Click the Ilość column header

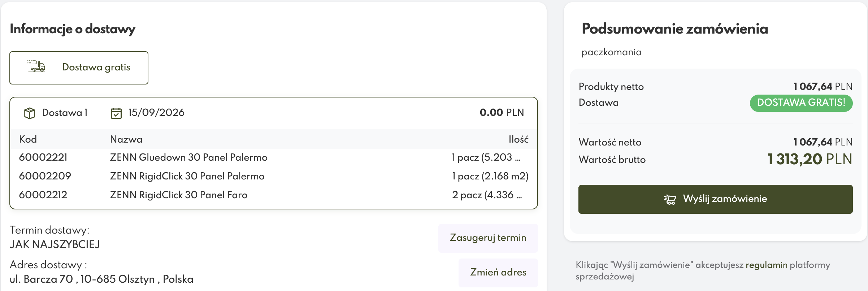click(x=518, y=139)
